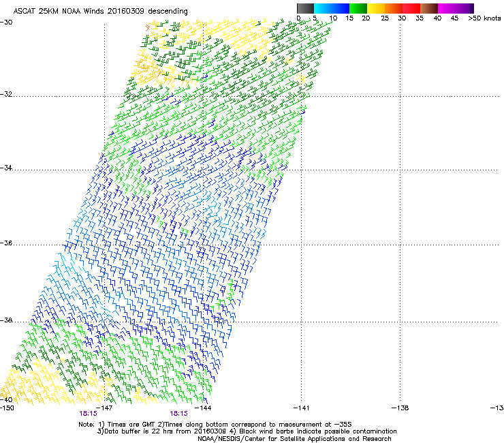Image resolution: width=504 pixels, height=443 pixels.
Task: Click the latitude label -30
Action: (x=6, y=22)
